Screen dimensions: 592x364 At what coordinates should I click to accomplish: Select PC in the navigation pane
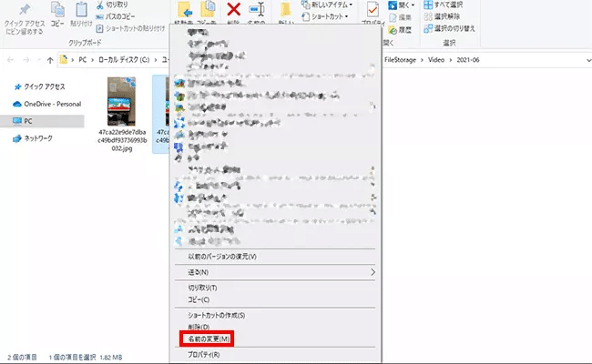point(42,121)
